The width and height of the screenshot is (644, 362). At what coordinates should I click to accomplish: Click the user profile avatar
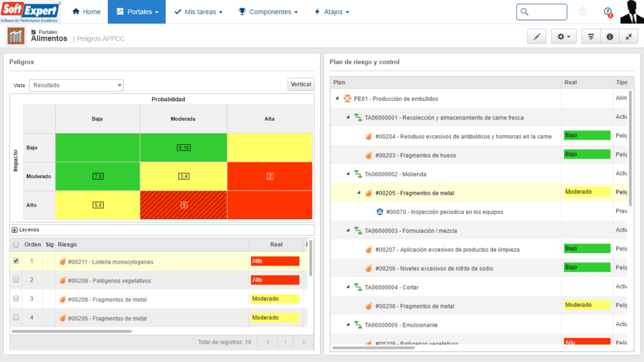pyautogui.click(x=631, y=12)
